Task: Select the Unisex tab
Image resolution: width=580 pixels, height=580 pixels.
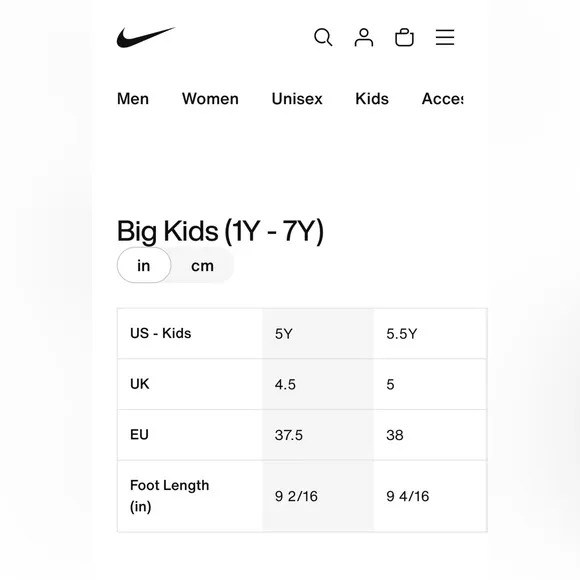Action: click(x=297, y=99)
